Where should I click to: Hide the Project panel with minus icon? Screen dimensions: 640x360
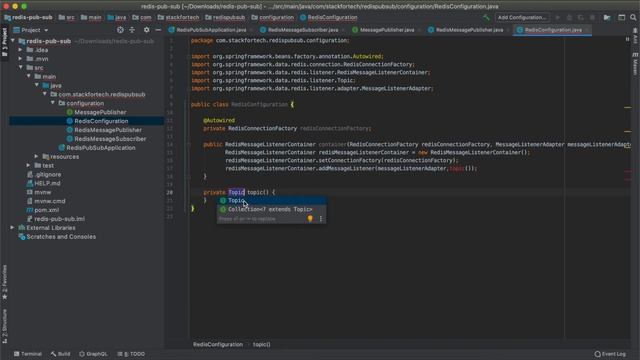pyautogui.click(x=158, y=30)
